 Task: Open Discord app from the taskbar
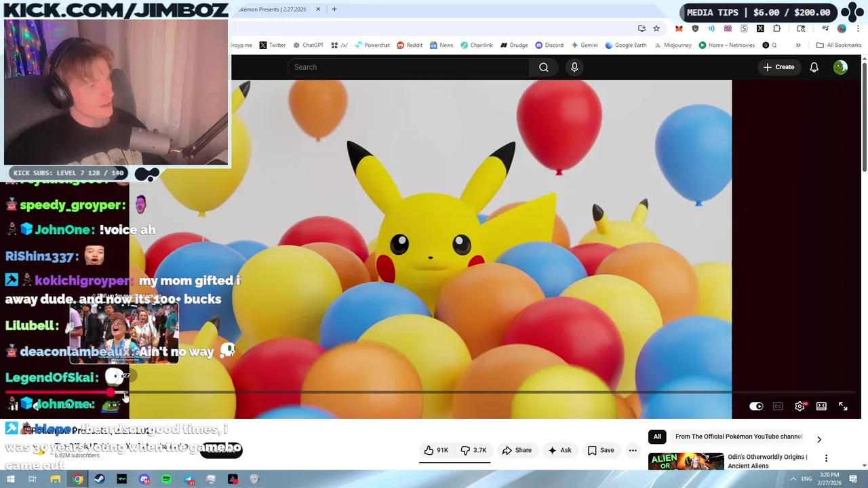tap(144, 479)
